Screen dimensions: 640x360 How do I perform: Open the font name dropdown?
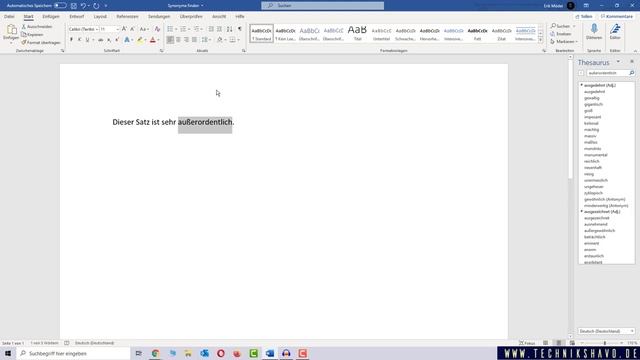(97, 29)
